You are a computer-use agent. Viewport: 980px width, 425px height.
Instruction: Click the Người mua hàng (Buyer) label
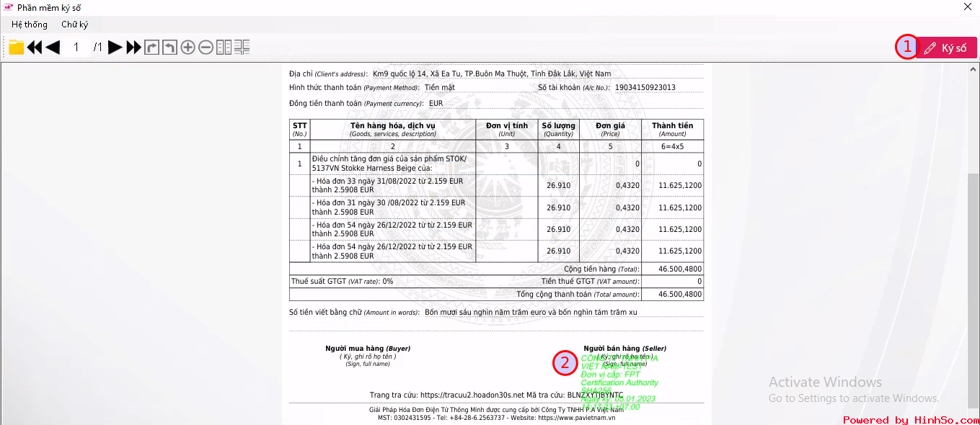point(368,349)
